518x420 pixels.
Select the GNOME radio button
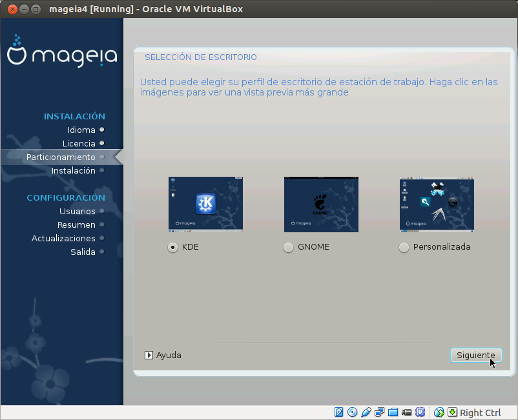click(287, 247)
